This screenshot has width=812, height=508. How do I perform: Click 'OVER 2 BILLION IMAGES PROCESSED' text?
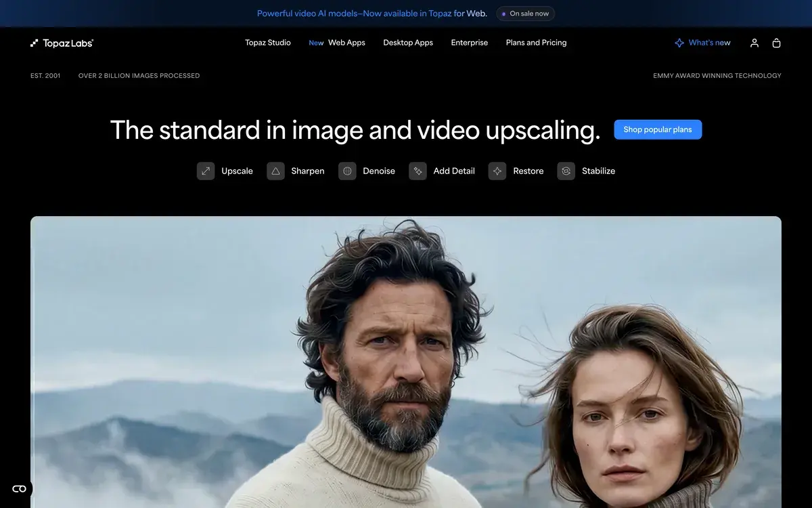click(x=139, y=76)
